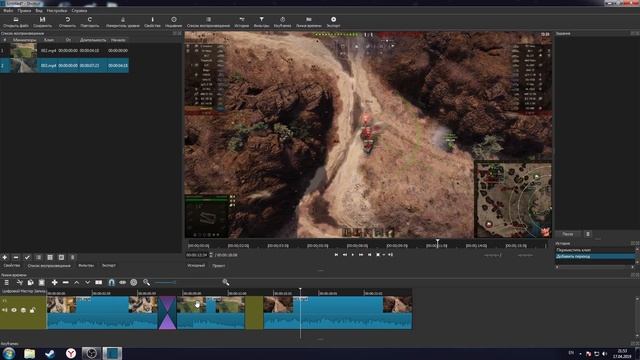Screen dimensions: 640x360
Task: Open the Steam icon in the taskbar
Action: (x=50, y=353)
